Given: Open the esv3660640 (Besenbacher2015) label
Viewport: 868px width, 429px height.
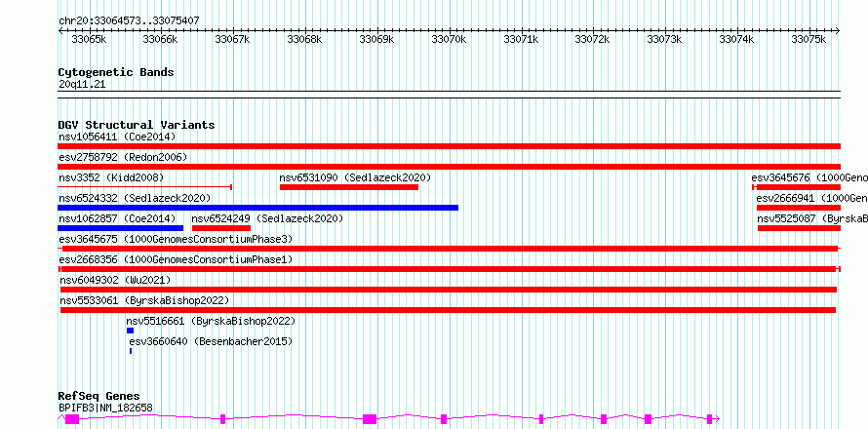Looking at the screenshot, I should point(211,341).
